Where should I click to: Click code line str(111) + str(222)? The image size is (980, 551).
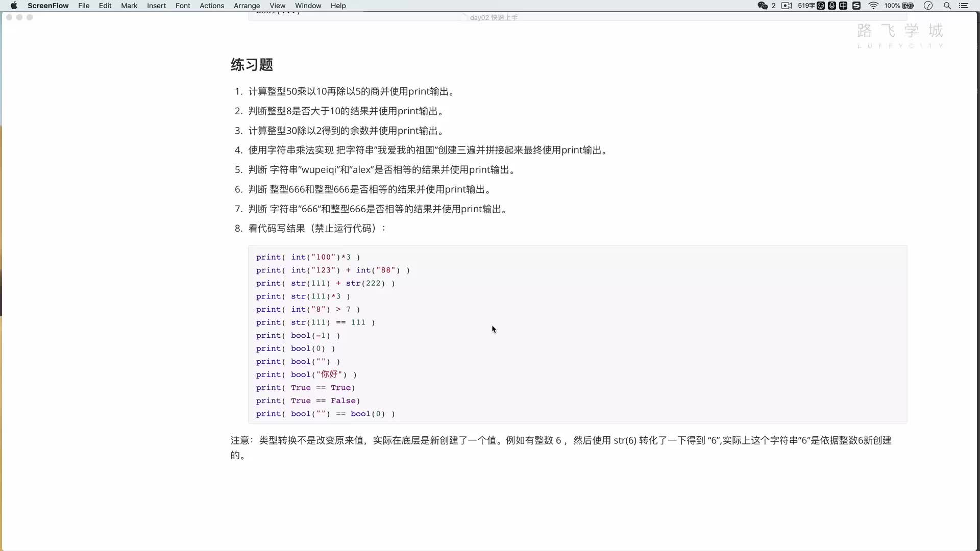point(326,283)
